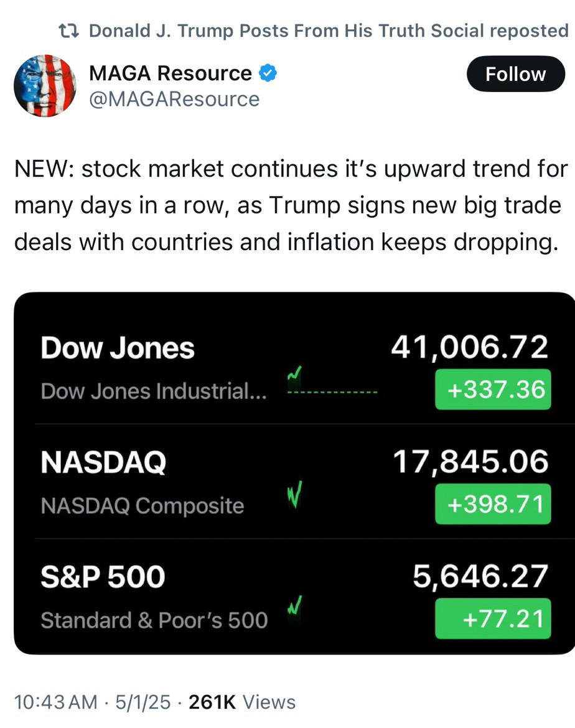Select the Dow Jones mini chart sparkline
The height and width of the screenshot is (728, 575).
tap(332, 381)
